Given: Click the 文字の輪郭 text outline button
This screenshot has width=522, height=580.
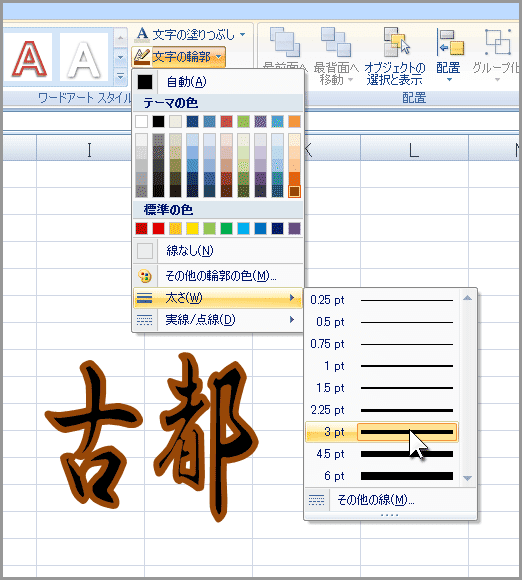Looking at the screenshot, I should tap(178, 57).
